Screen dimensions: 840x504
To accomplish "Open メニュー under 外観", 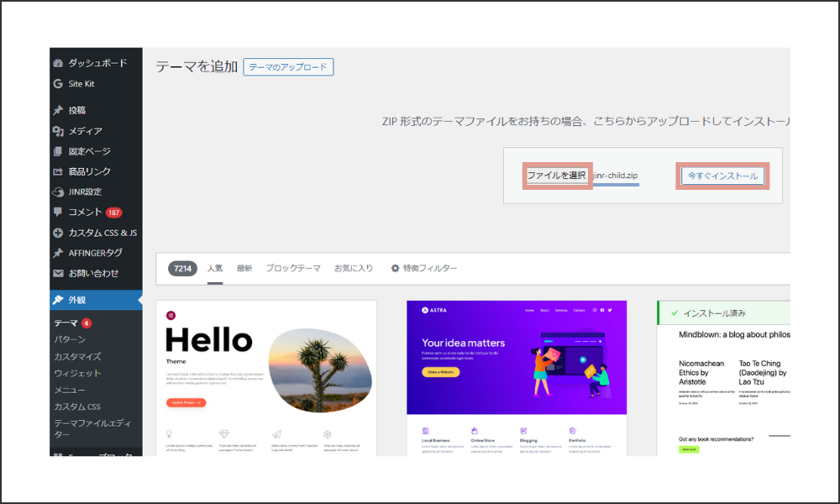I will pos(70,390).
